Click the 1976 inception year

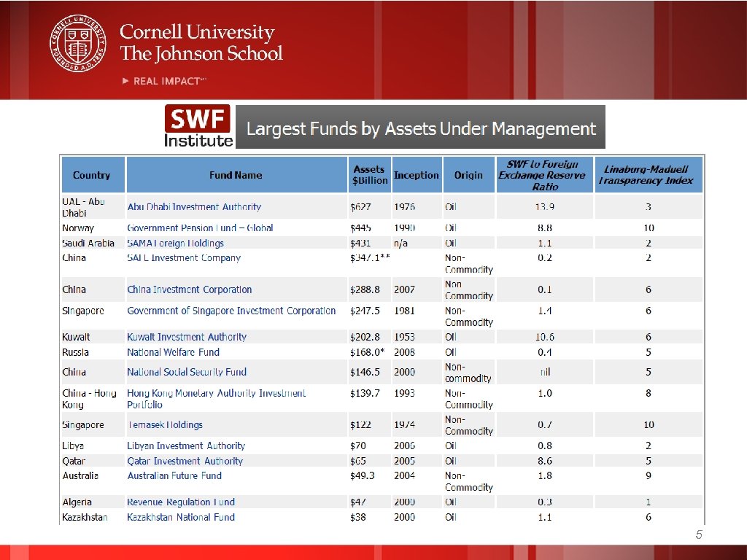[404, 206]
